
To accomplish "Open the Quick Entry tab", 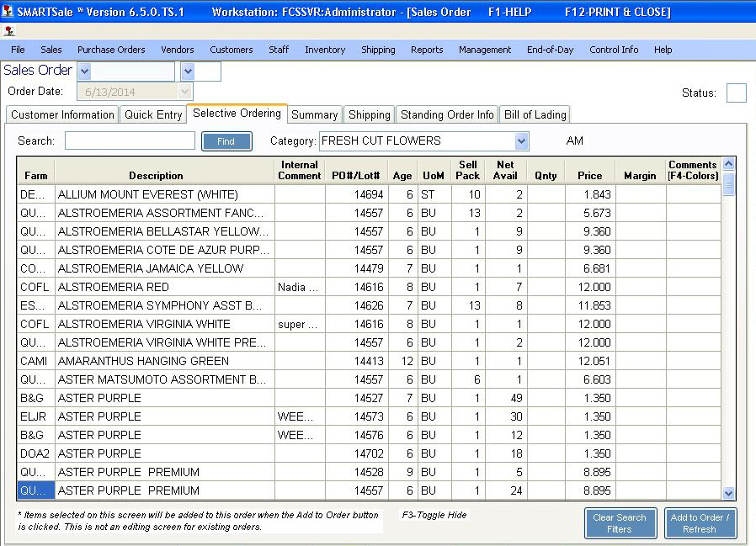I will 153,115.
